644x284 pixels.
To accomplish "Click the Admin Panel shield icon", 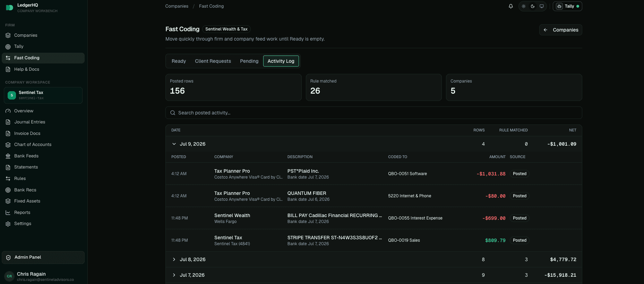I will coord(8,257).
